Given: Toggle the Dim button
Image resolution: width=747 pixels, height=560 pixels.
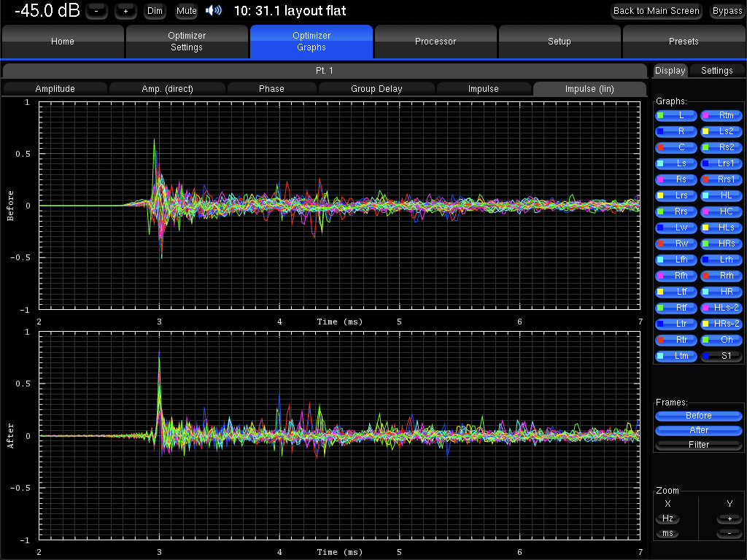Looking at the screenshot, I should (155, 11).
